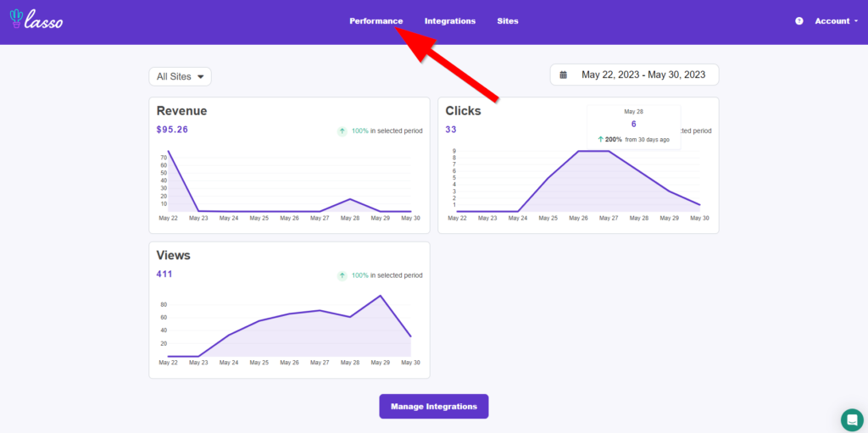Click the May 29 peak on Views chart

point(381,296)
